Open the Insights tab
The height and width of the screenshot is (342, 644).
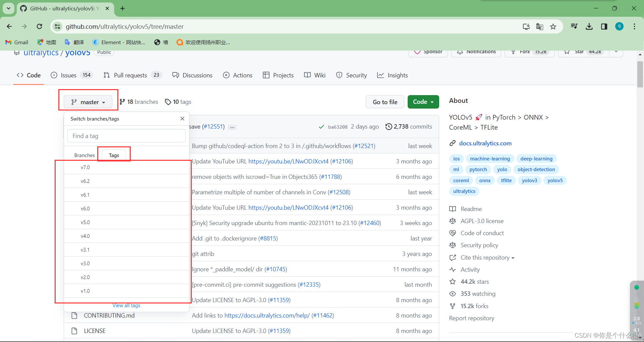393,75
